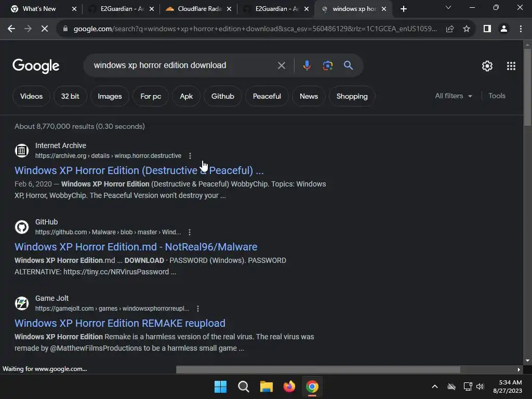The image size is (532, 399).
Task: Select the windows xp horror search tab
Action: (353, 9)
